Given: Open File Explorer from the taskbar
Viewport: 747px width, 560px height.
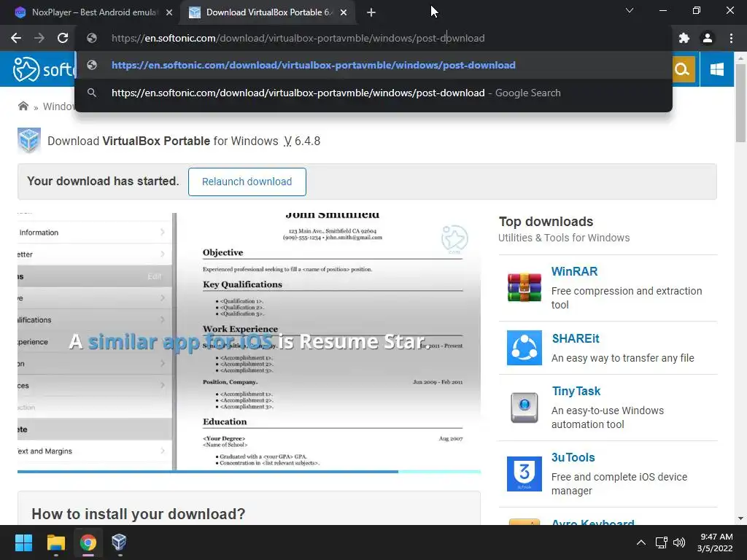Looking at the screenshot, I should coord(55,542).
